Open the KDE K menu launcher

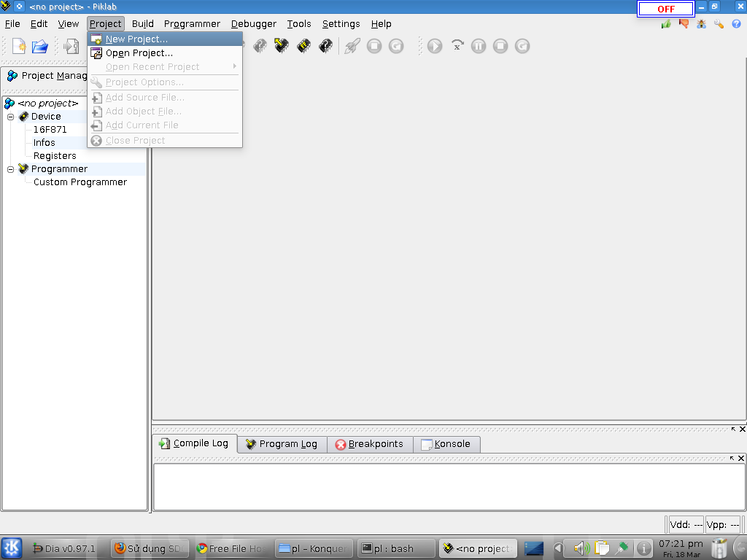(x=12, y=548)
